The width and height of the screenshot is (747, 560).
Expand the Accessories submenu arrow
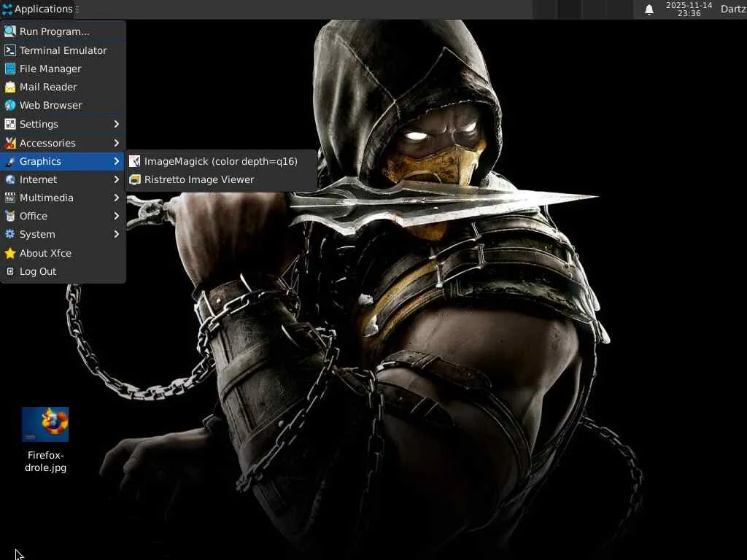[116, 143]
